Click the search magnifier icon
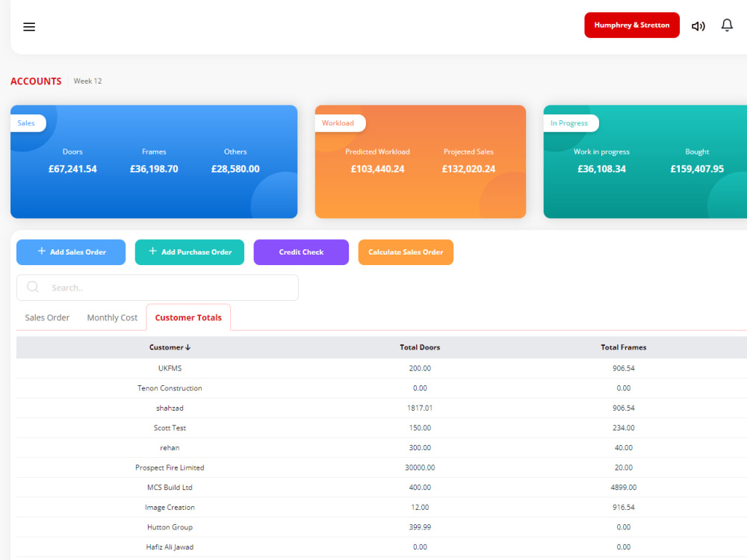Screen dimensions: 747x560 click(x=33, y=287)
